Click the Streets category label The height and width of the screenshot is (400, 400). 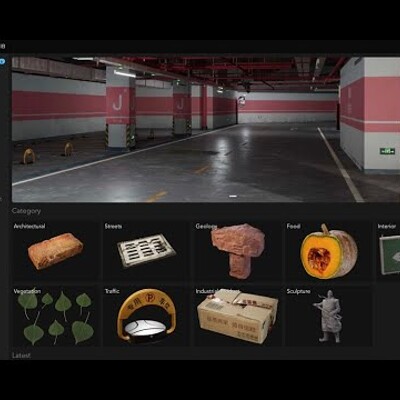[x=113, y=226]
